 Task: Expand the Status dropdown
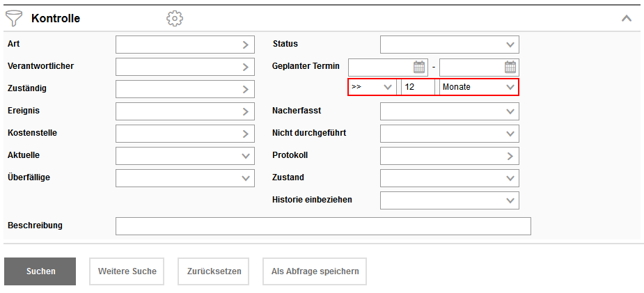(510, 45)
